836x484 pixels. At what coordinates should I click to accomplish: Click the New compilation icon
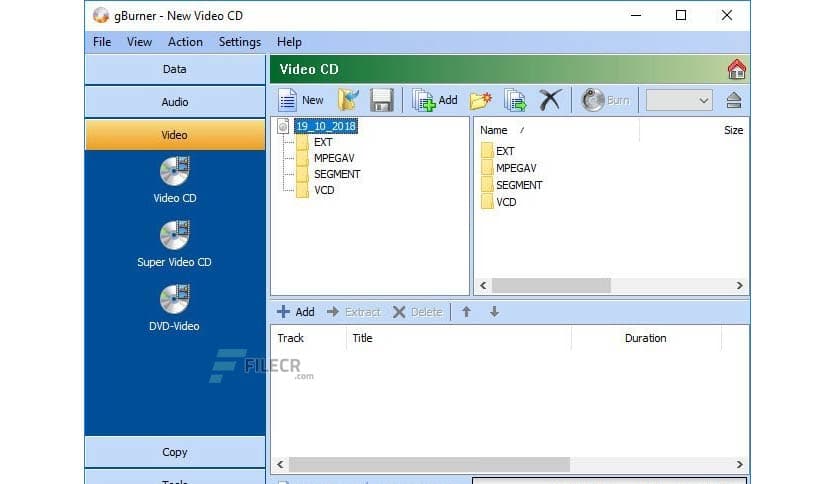coord(287,100)
